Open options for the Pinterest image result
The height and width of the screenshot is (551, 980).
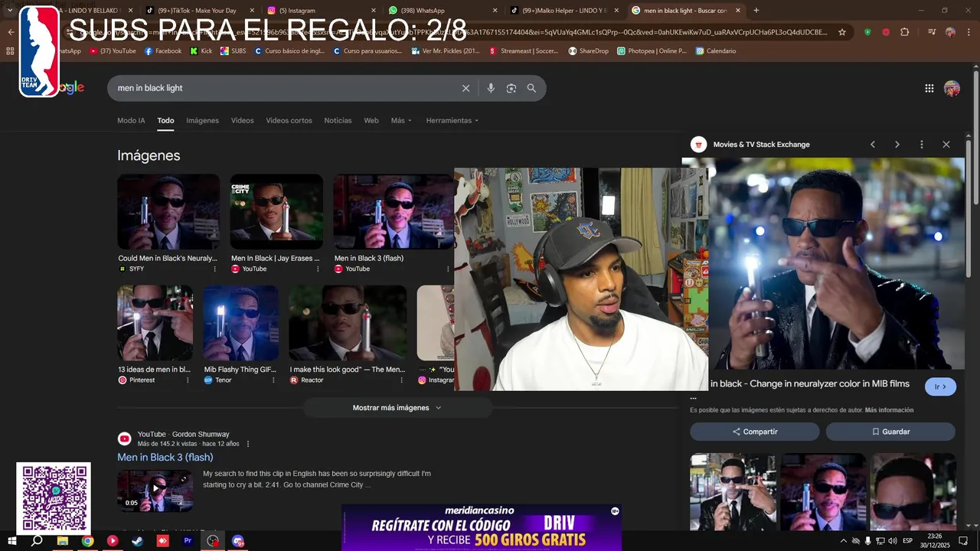click(188, 380)
